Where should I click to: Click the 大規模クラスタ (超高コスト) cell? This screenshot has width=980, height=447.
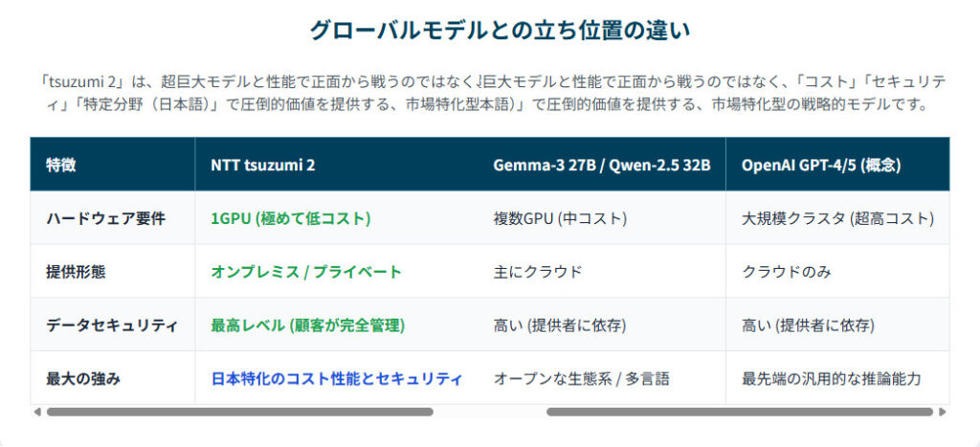tap(837, 218)
